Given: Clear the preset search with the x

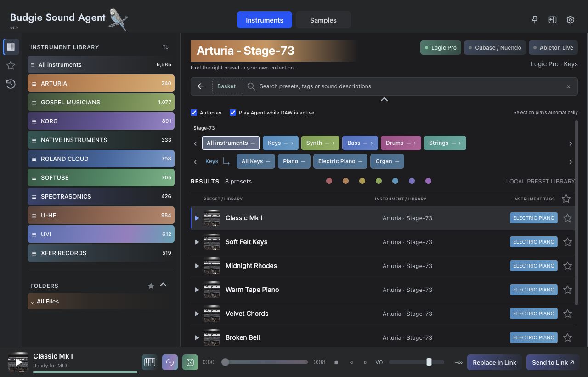Looking at the screenshot, I should coord(569,86).
